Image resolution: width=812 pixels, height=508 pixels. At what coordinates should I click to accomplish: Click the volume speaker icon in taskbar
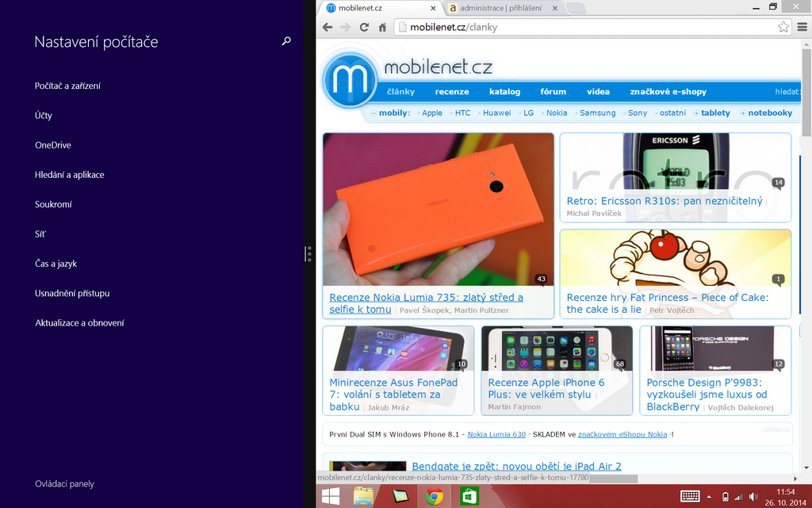pos(751,495)
